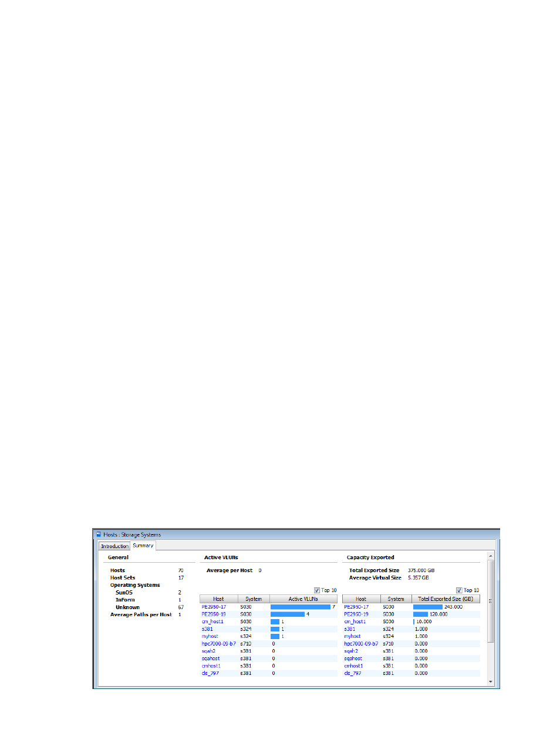This screenshot has height=746, width=560.
Task: Click S030 system cell beside PE2950-17 in Active VLUNs
Action: (246, 607)
